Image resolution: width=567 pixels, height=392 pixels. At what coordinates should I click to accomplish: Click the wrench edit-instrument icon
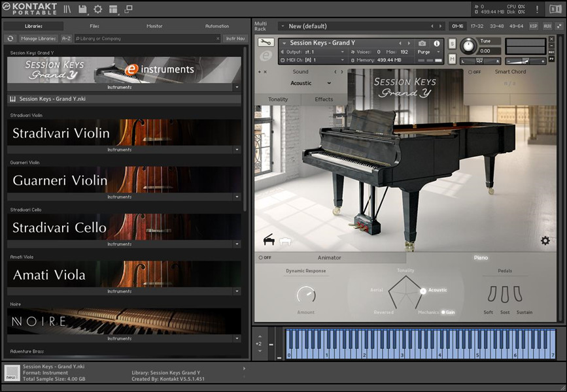pyautogui.click(x=266, y=43)
